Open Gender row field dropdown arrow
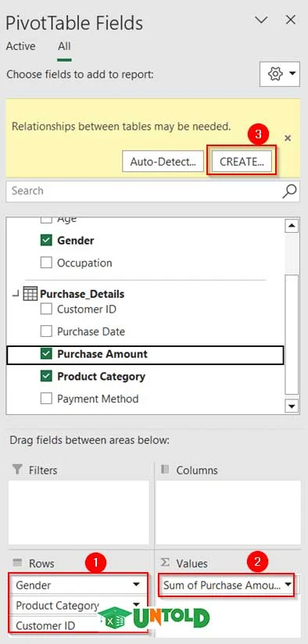 point(136,585)
